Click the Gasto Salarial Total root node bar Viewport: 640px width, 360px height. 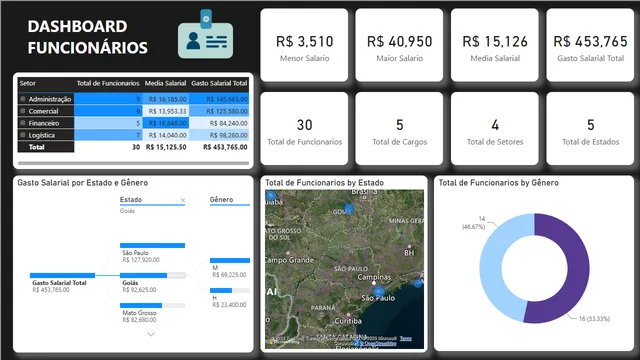[62, 276]
